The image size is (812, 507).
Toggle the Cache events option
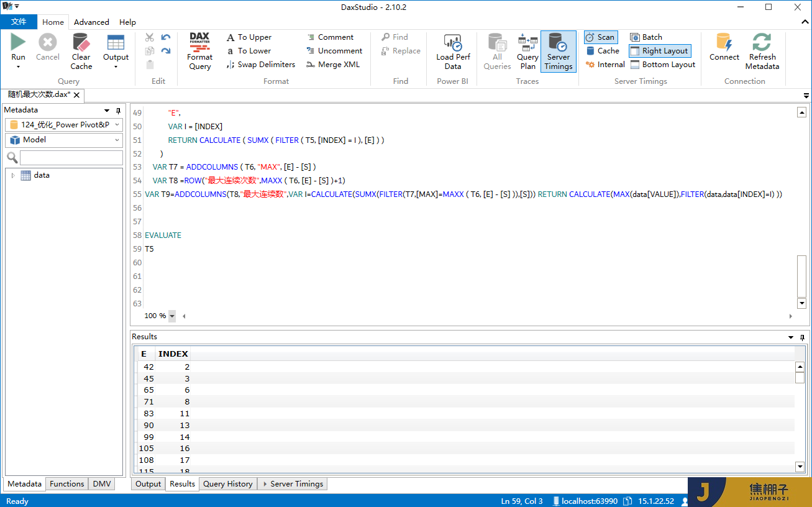602,51
